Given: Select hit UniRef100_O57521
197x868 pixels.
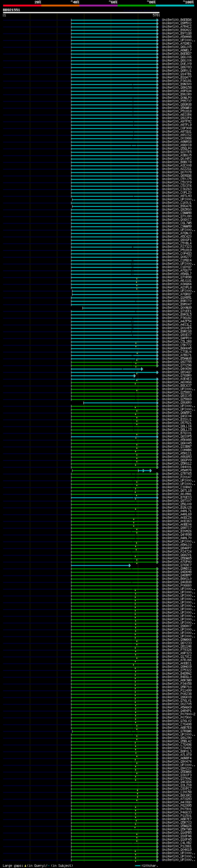Looking at the screenshot, I should click(176, 423).
